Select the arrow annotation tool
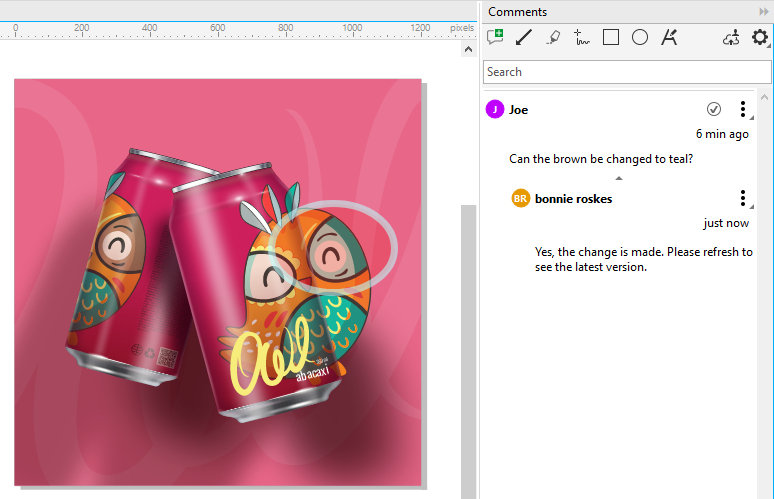 524,38
